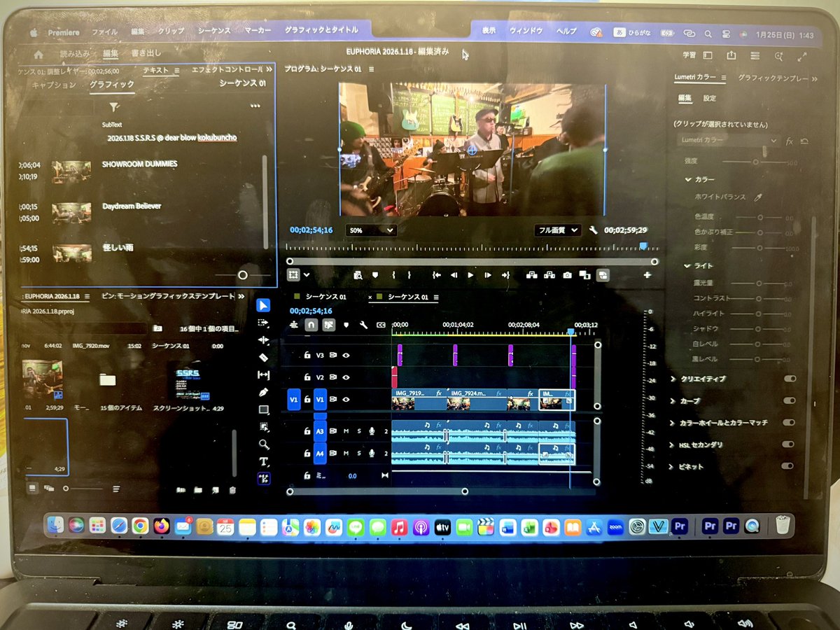Activate the Zoom tool
840x630 pixels.
tap(263, 444)
